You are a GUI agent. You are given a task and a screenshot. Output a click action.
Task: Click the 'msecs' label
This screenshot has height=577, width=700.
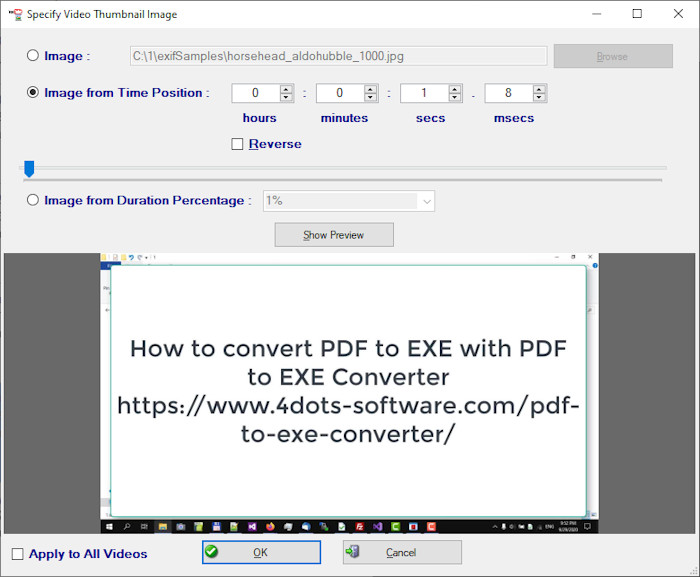pyautogui.click(x=514, y=118)
